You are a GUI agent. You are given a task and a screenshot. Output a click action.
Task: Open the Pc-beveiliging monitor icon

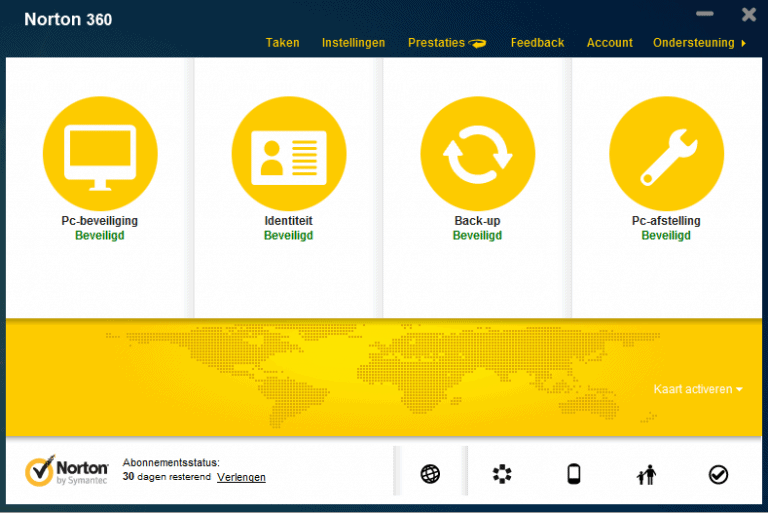(100, 154)
